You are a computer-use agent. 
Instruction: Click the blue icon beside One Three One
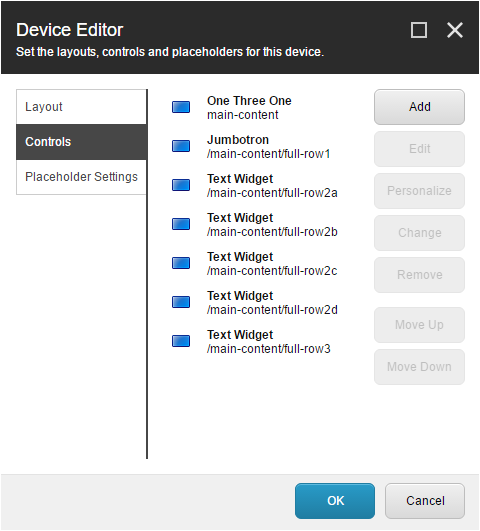181,107
